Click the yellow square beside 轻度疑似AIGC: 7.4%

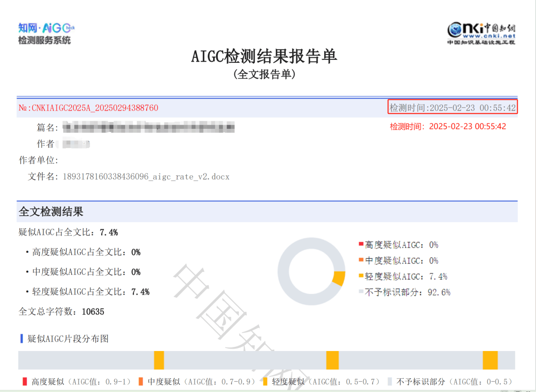pyautogui.click(x=360, y=276)
